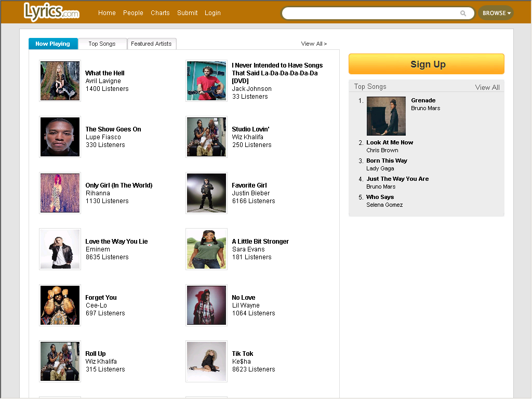Open No Love song title

[x=244, y=298]
